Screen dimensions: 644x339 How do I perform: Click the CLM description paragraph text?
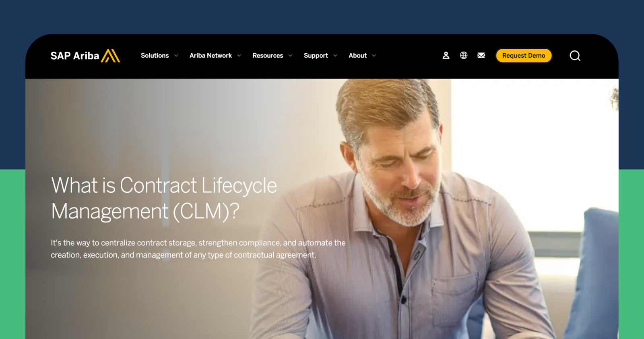[x=198, y=249]
